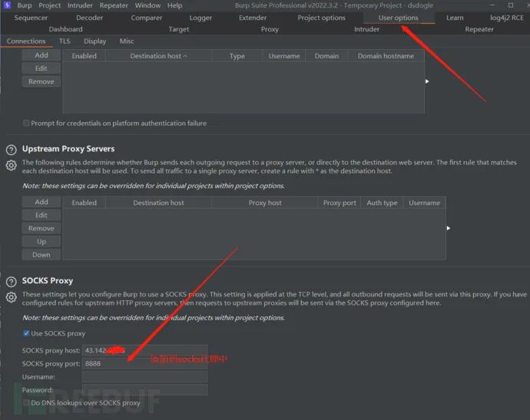Click upstream proxy Proxy host column header
The height and width of the screenshot is (420, 530).
[265, 203]
